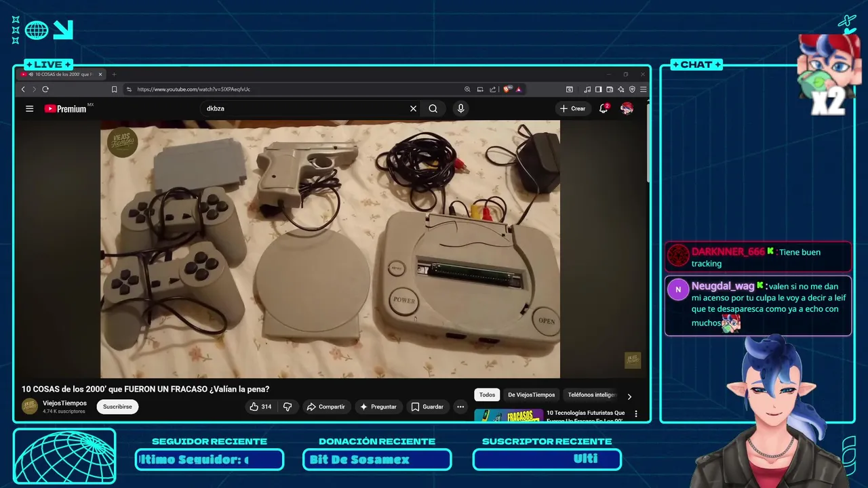868x488 pixels.
Task: Open a new browser tab with plus
Action: (114, 75)
